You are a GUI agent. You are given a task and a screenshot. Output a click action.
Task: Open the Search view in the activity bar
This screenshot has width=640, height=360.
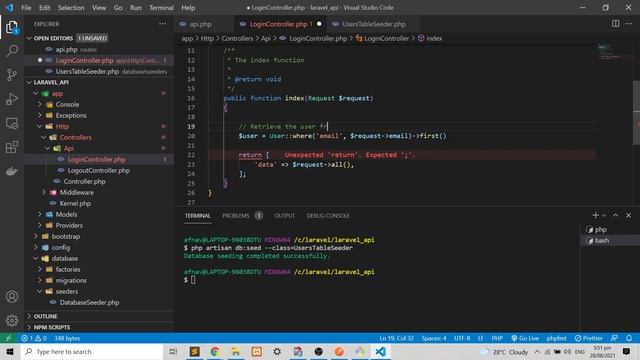tap(12, 51)
